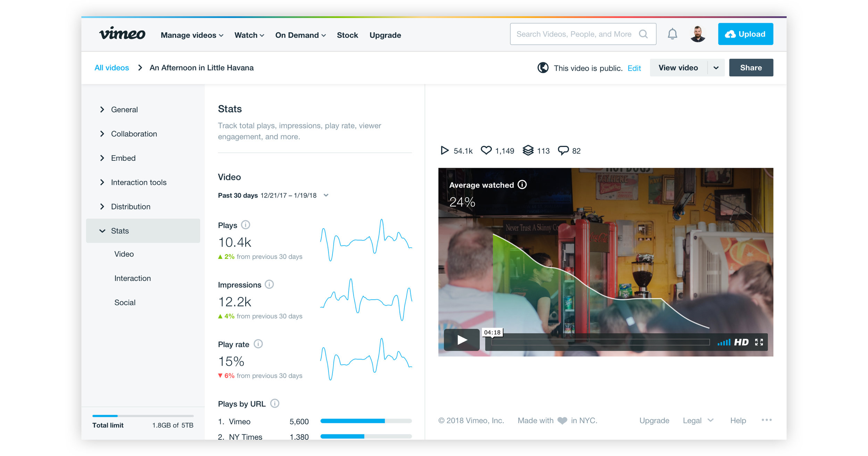The width and height of the screenshot is (868, 456).
Task: Open Upgrade in the top navigation
Action: point(385,35)
